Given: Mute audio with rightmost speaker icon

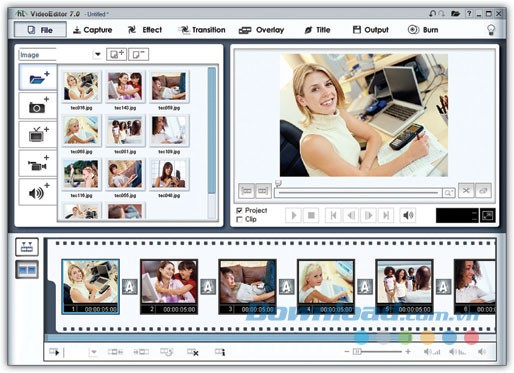Looking at the screenshot, I should 482,352.
